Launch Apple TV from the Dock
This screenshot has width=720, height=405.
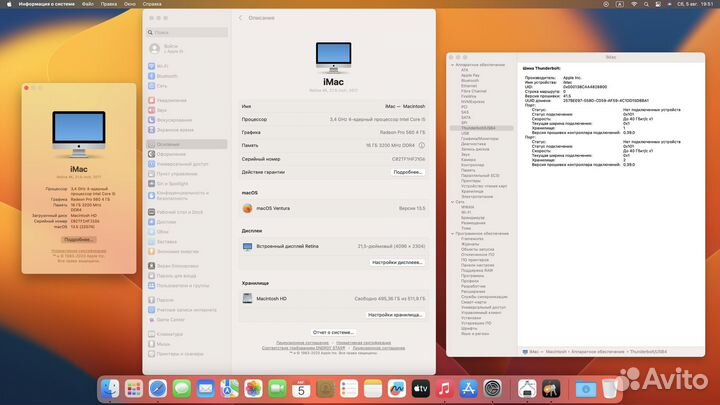click(x=421, y=389)
